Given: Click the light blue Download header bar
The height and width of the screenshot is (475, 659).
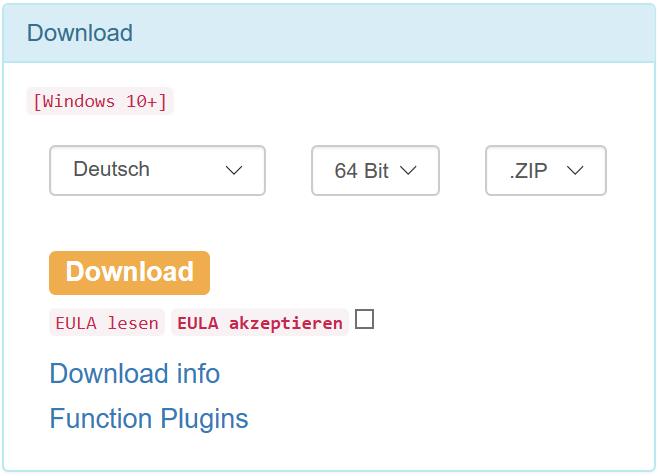Looking at the screenshot, I should [400, 33].
